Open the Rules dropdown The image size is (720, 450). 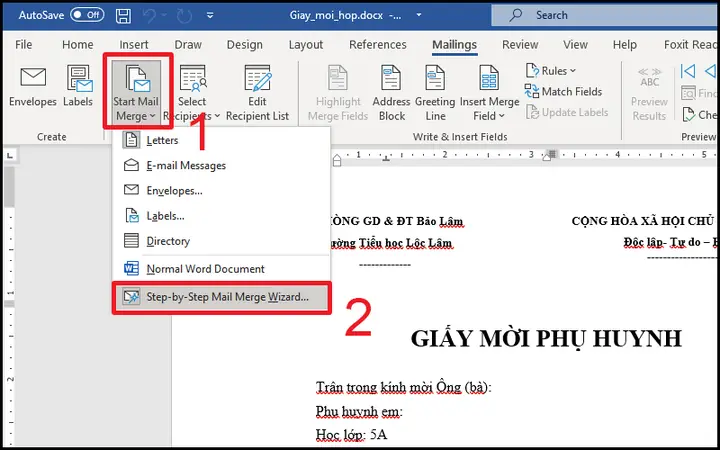pos(551,71)
